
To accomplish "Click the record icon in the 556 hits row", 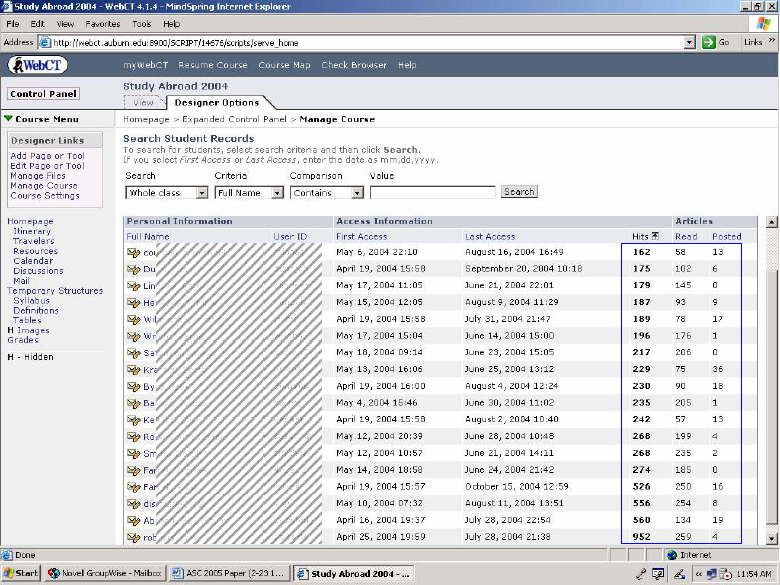I will (133, 504).
